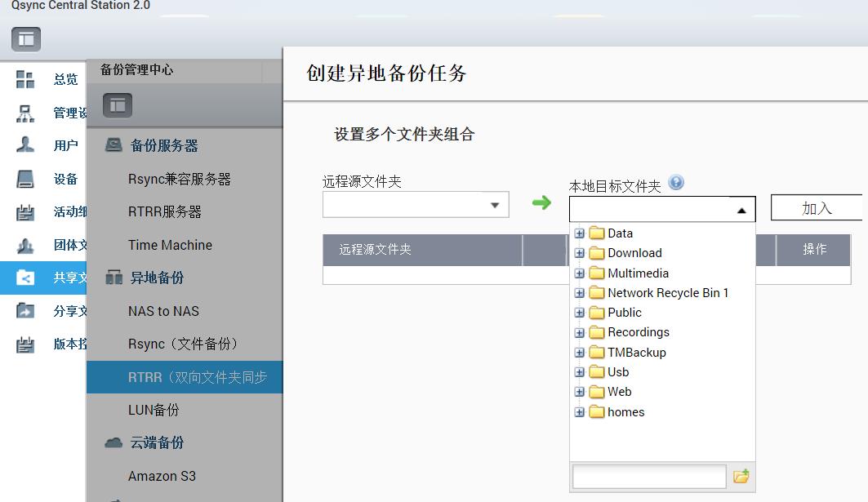Image resolution: width=868 pixels, height=502 pixels.
Task: Click the 加入 add button
Action: 816,208
